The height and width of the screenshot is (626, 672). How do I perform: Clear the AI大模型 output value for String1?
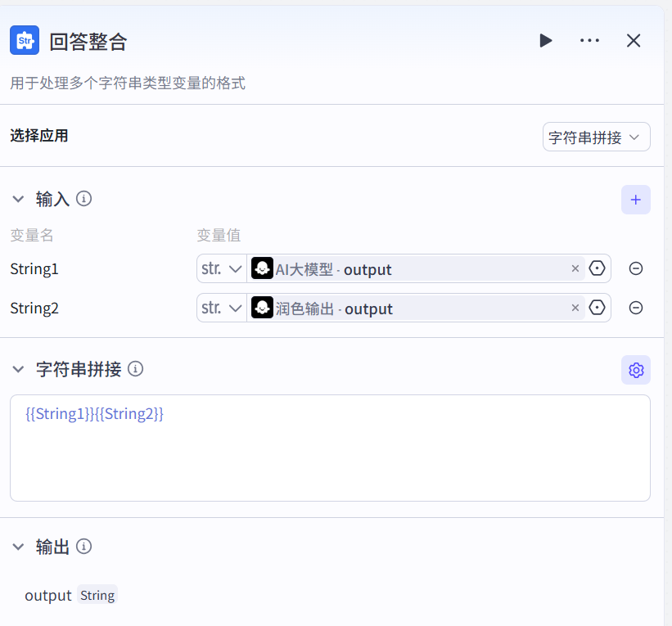575,268
